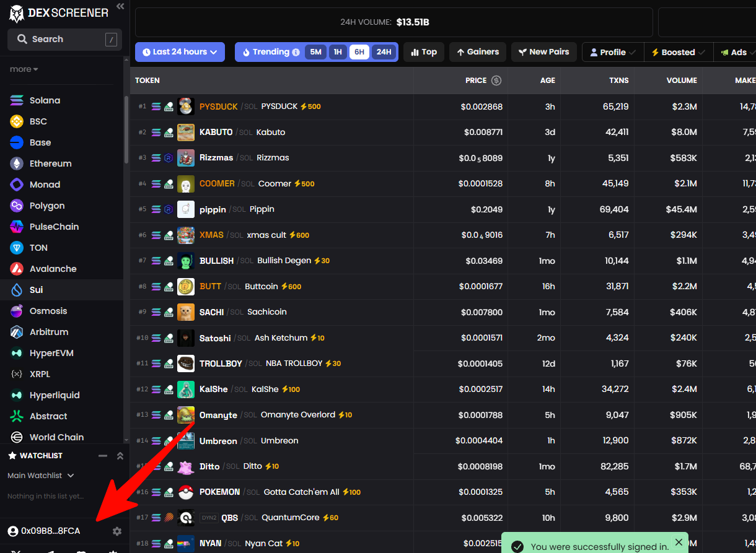Expand the 'more' chains menu

coord(24,69)
